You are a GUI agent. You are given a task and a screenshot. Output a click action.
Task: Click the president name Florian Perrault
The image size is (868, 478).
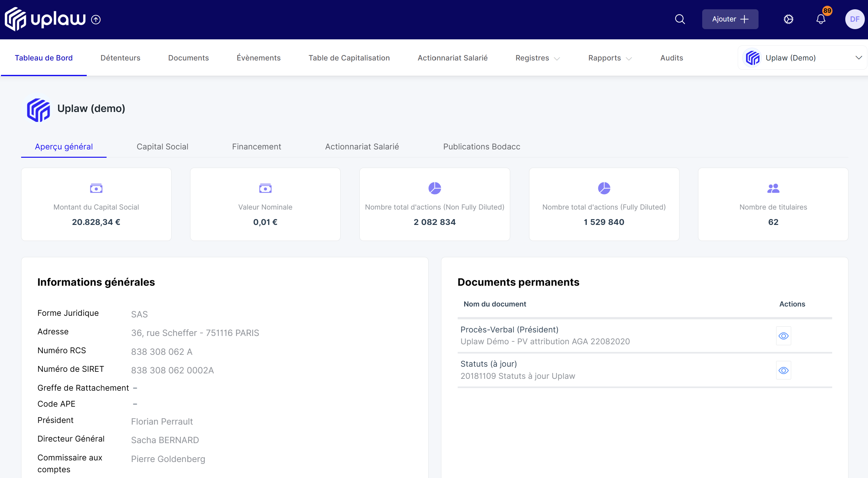pyautogui.click(x=162, y=421)
